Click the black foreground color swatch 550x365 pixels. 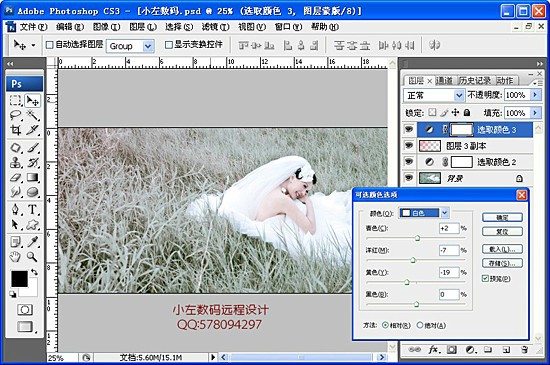[19, 279]
